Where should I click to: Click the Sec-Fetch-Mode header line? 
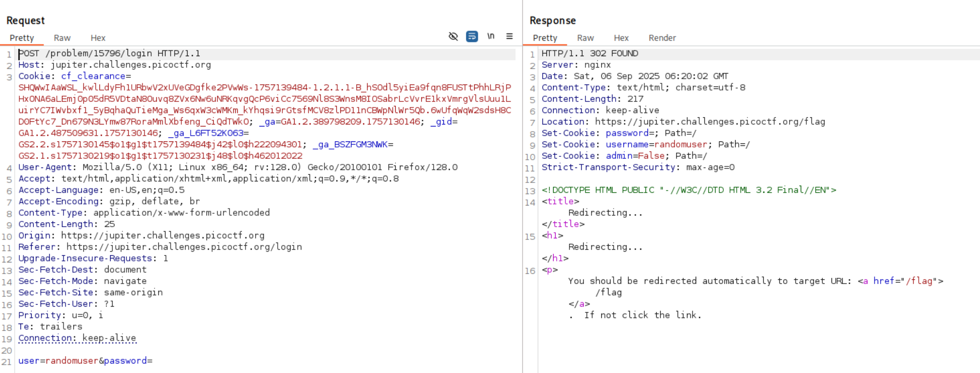point(83,281)
